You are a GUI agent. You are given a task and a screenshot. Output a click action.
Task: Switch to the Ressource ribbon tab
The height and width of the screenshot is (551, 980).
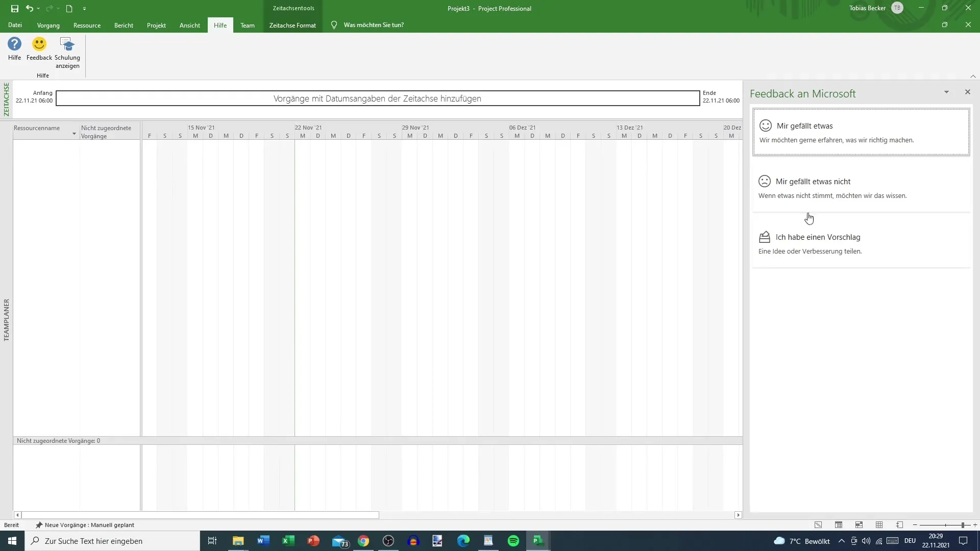[87, 25]
